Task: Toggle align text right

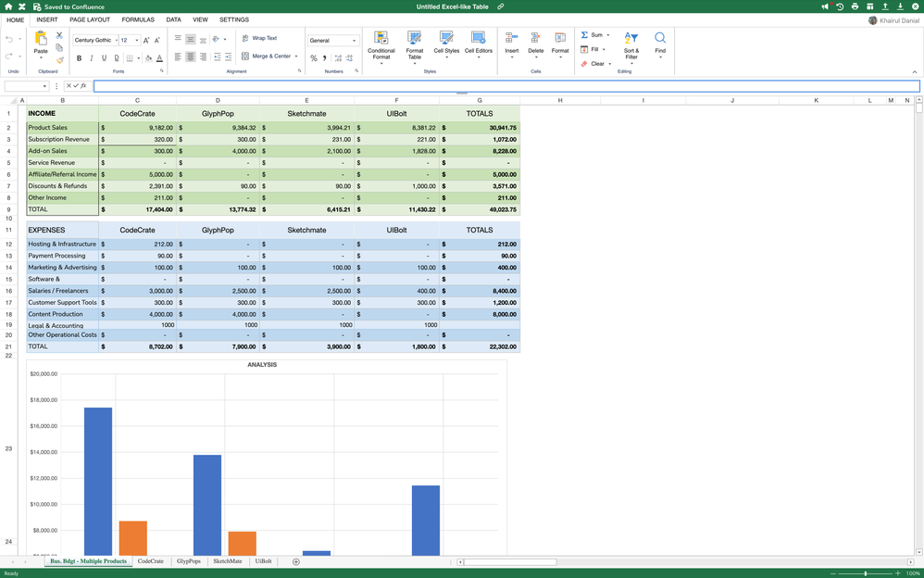Action: click(x=203, y=57)
